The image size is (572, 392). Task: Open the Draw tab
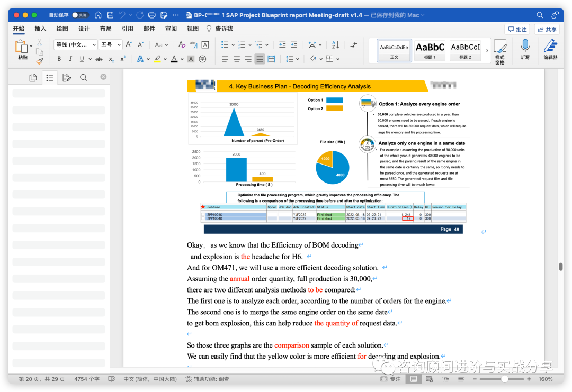click(x=62, y=29)
